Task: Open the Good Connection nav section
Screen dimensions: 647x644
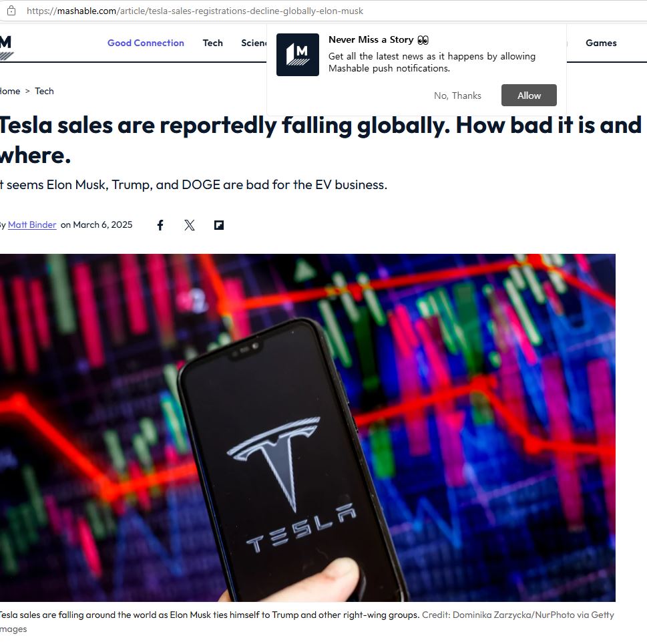Action: (x=146, y=43)
